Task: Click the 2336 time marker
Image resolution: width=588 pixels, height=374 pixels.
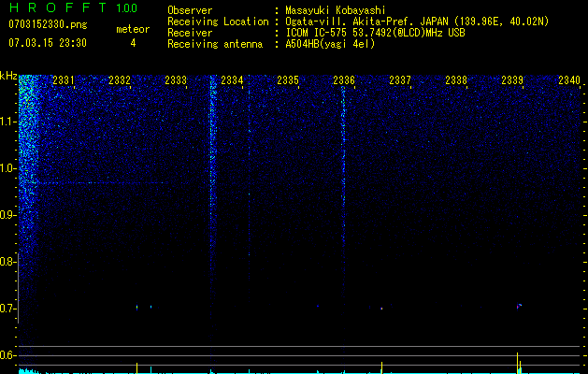Action: point(344,79)
